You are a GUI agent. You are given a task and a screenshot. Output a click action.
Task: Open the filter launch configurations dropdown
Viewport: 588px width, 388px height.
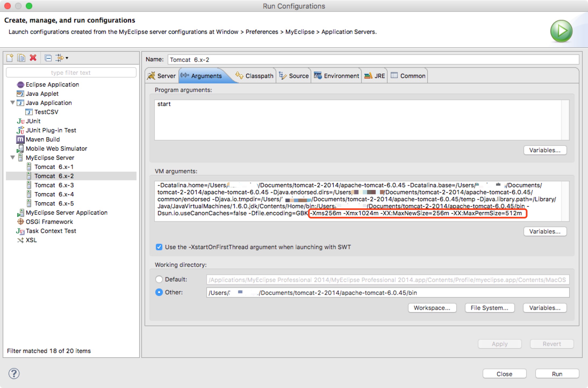[62, 58]
